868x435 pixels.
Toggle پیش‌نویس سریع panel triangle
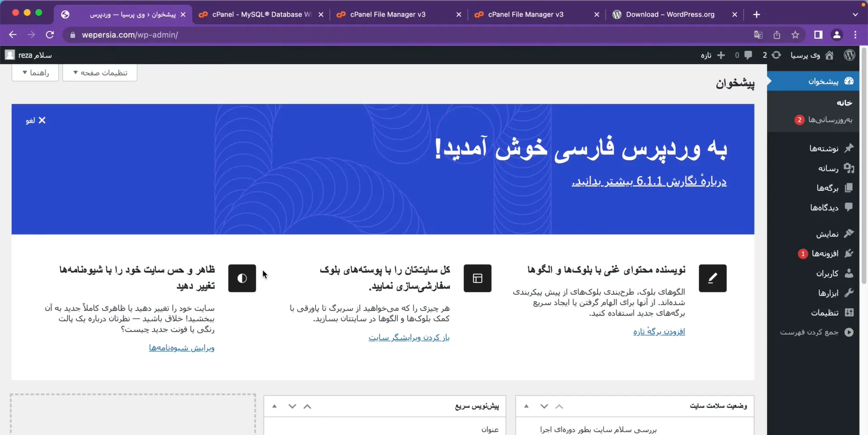click(274, 406)
